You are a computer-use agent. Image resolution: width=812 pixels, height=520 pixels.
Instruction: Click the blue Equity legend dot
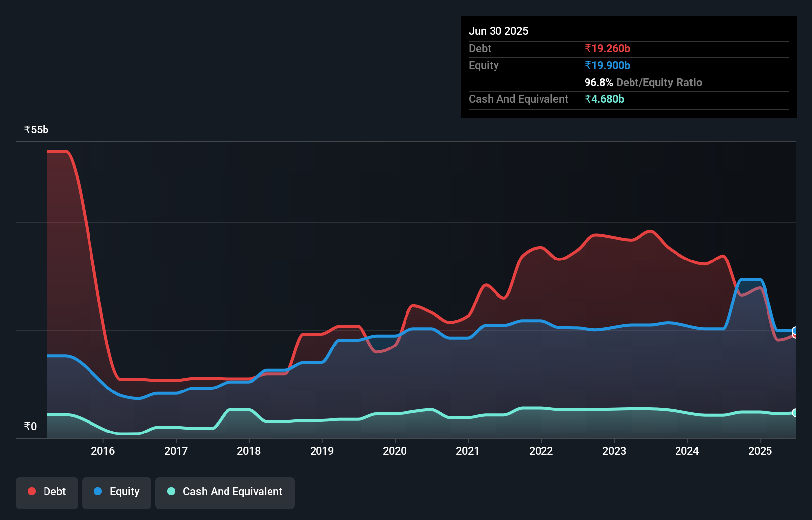tap(98, 492)
